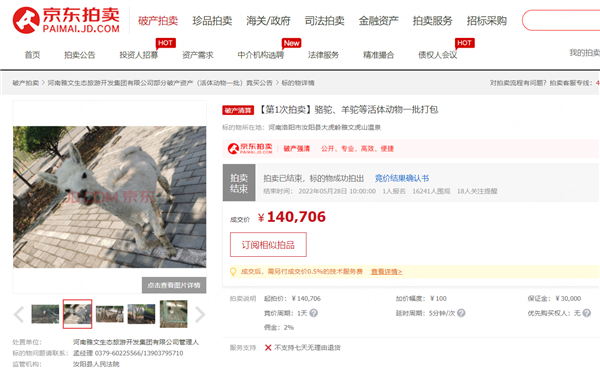Open help icon next to 延时周期
This screenshot has width=600, height=373.
[x=461, y=313]
